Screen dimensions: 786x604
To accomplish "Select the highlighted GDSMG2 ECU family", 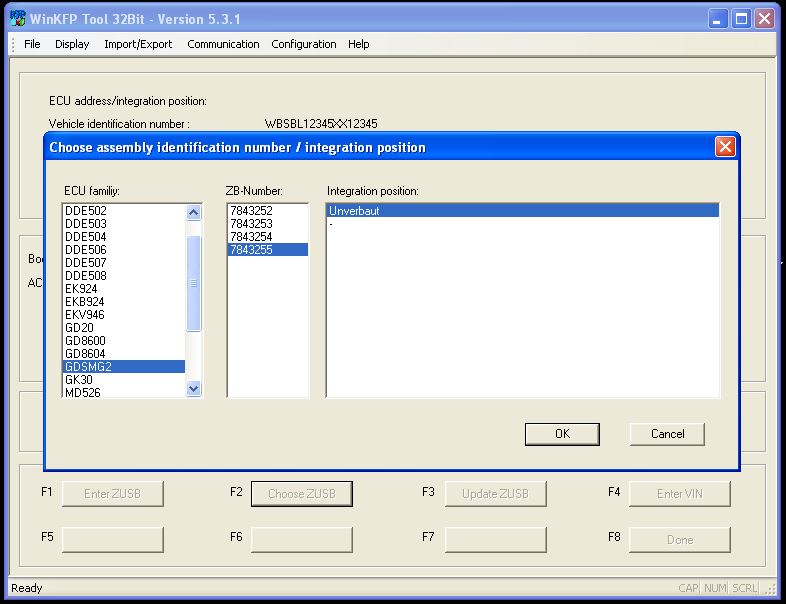I will click(x=123, y=367).
